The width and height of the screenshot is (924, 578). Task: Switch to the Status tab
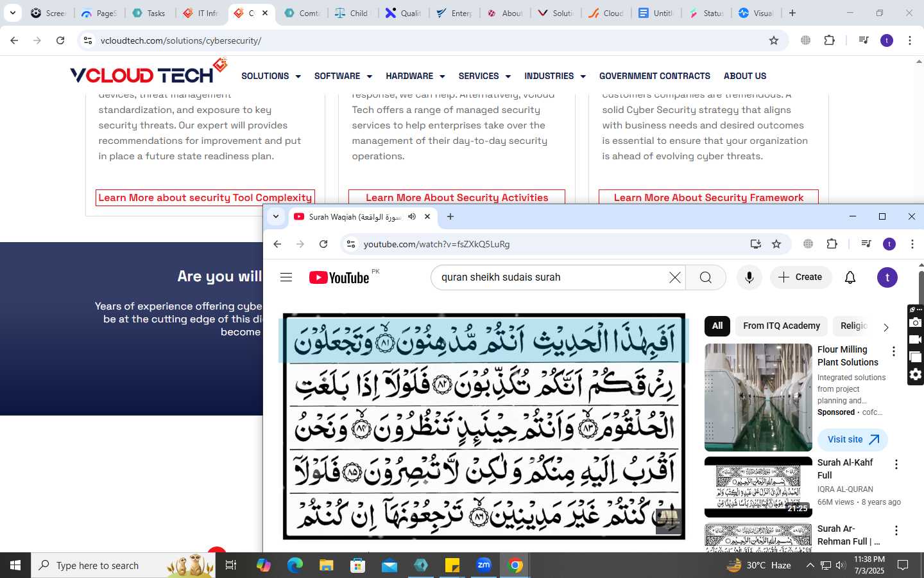coord(706,13)
